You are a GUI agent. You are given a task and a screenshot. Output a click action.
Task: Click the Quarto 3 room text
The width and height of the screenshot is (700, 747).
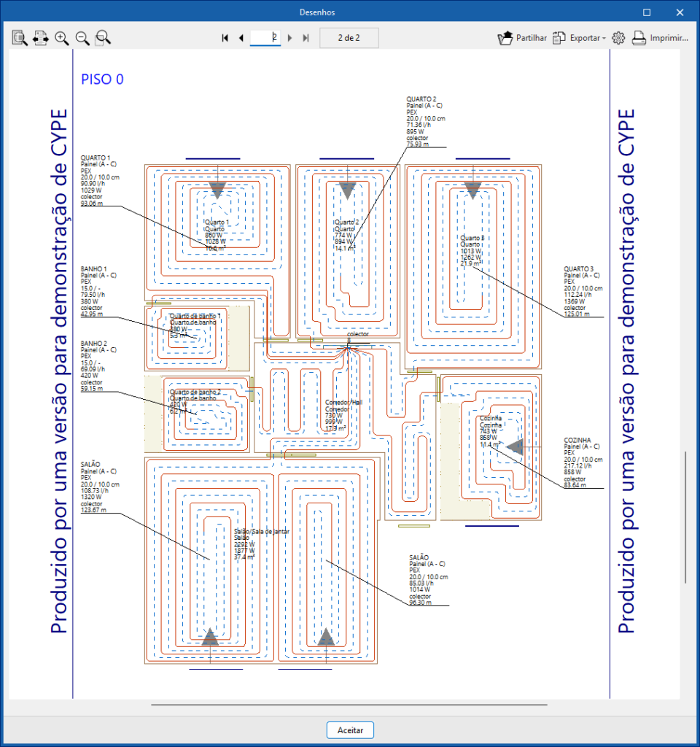(472, 251)
